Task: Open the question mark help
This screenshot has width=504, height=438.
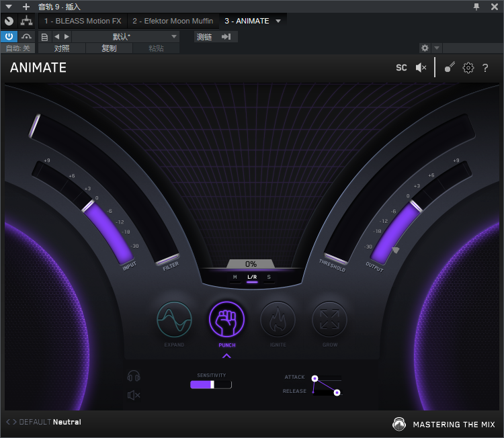Action: 485,67
